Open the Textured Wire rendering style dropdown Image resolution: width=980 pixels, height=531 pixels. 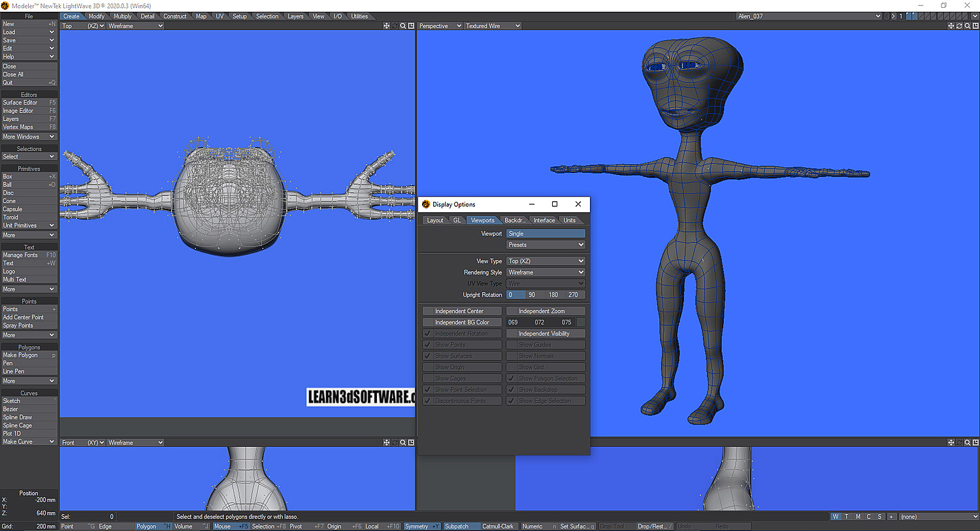[x=492, y=25]
